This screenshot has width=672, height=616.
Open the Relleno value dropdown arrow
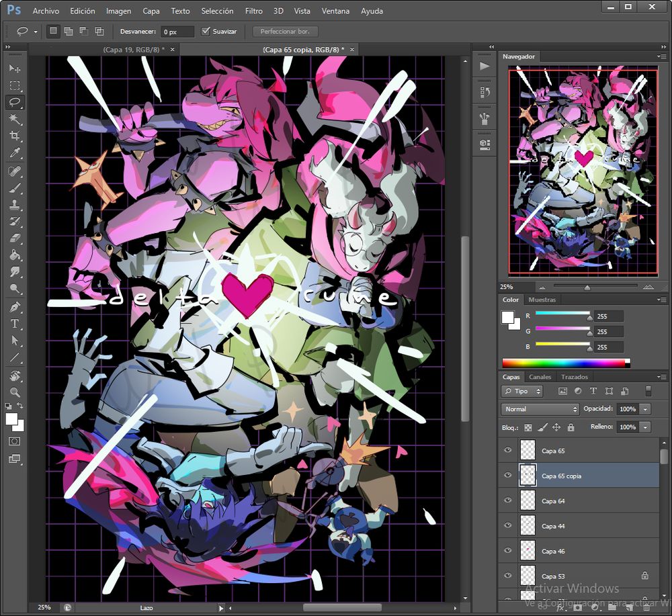click(x=645, y=427)
